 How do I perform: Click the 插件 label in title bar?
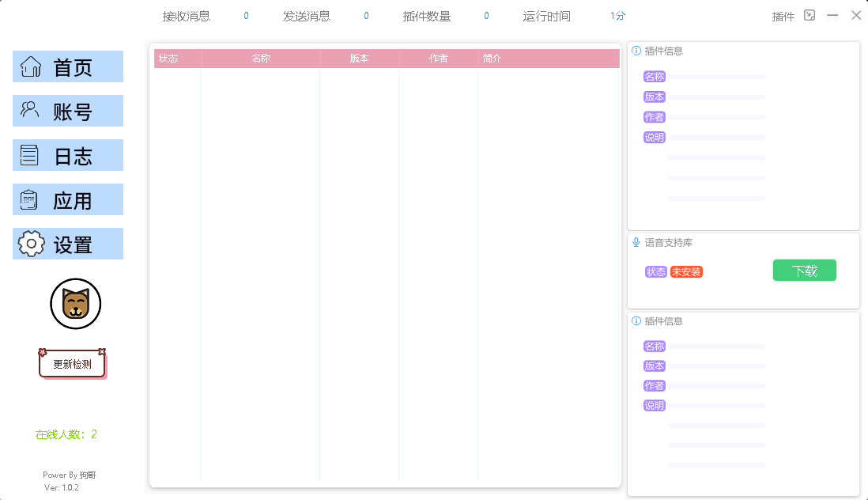[783, 16]
